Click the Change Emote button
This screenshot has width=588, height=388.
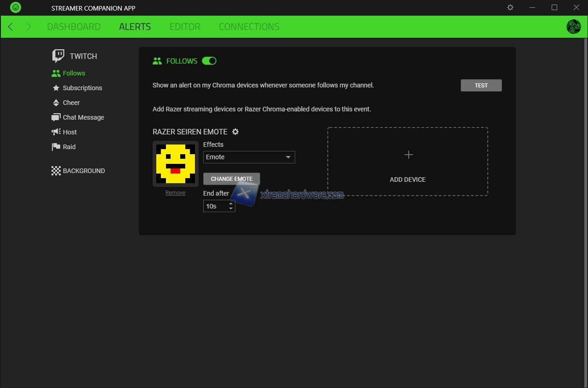point(231,179)
